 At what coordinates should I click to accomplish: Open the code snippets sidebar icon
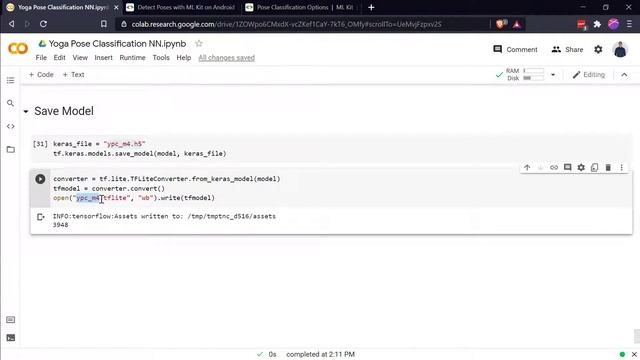(11, 127)
